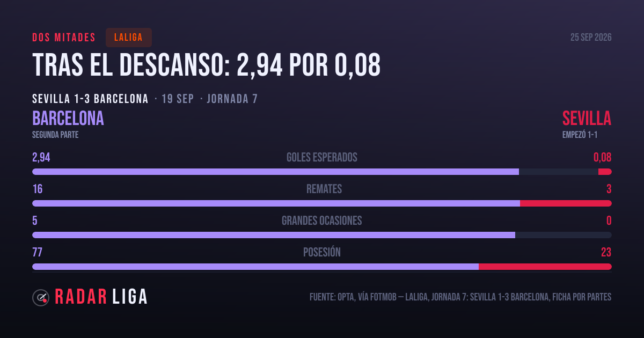Click the Jornada 7 label
The image size is (644, 338).
(x=232, y=99)
